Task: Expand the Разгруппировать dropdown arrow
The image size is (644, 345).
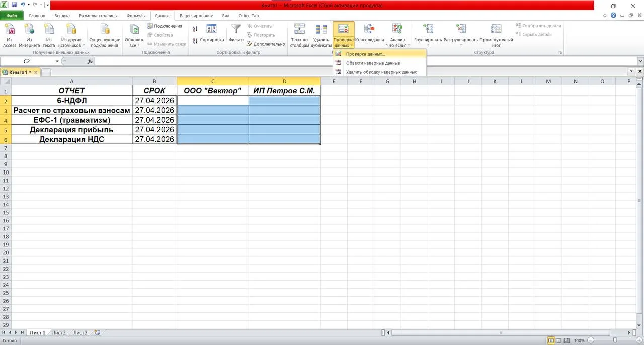Action: pyautogui.click(x=461, y=45)
